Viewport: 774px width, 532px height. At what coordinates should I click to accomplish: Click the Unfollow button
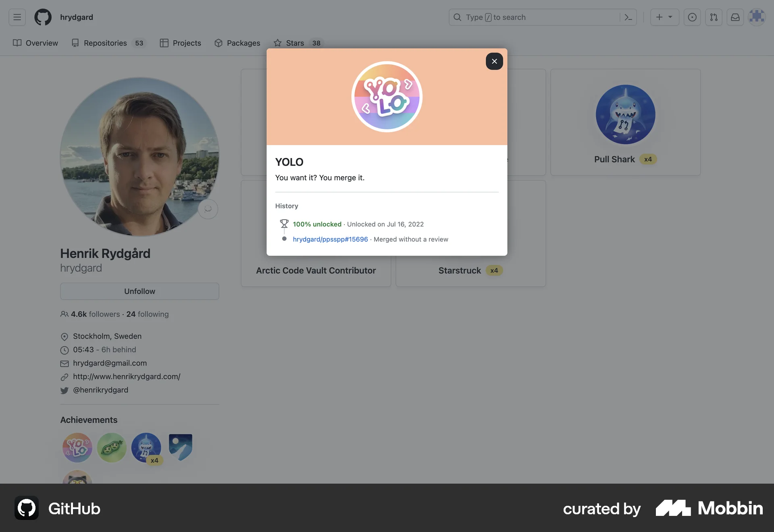(x=139, y=291)
